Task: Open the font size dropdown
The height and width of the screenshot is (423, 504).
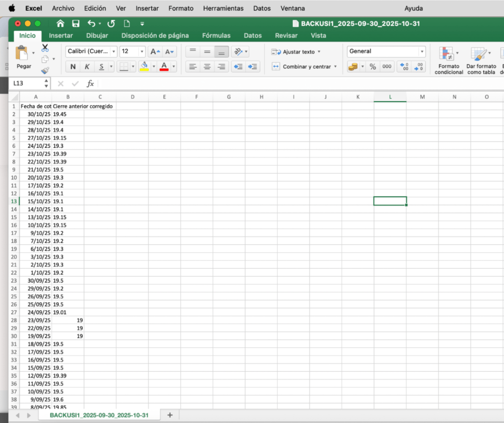Action: click(142, 52)
